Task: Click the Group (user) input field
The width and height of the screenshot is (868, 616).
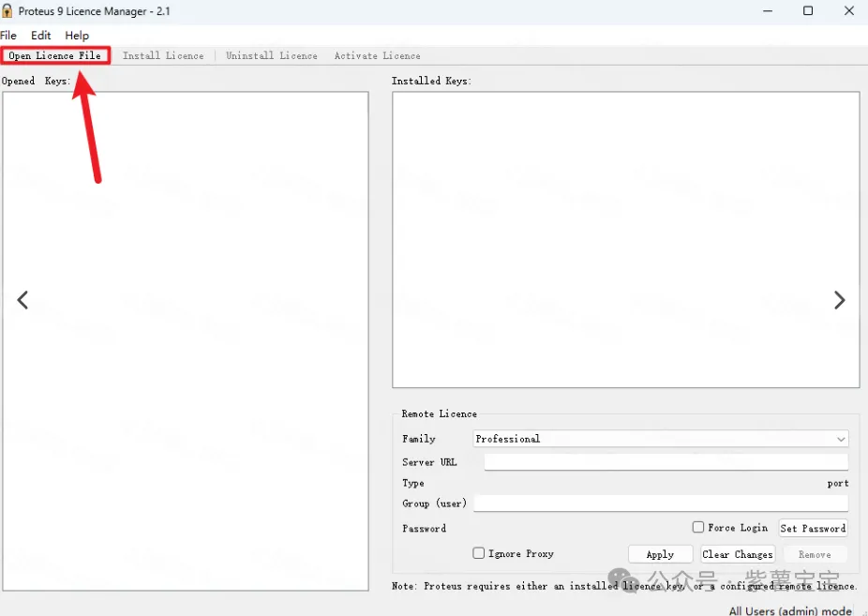Action: point(660,503)
